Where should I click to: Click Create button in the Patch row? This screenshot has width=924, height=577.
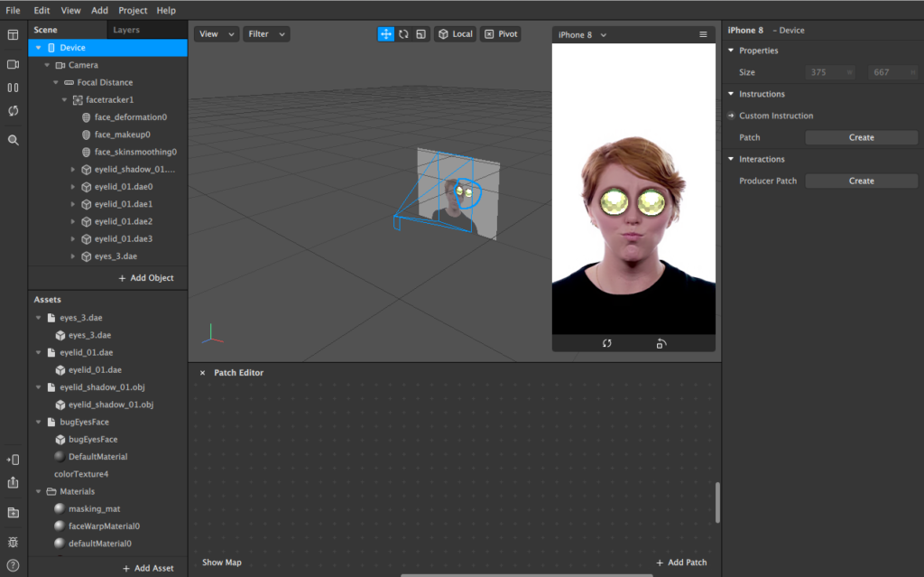[861, 137]
